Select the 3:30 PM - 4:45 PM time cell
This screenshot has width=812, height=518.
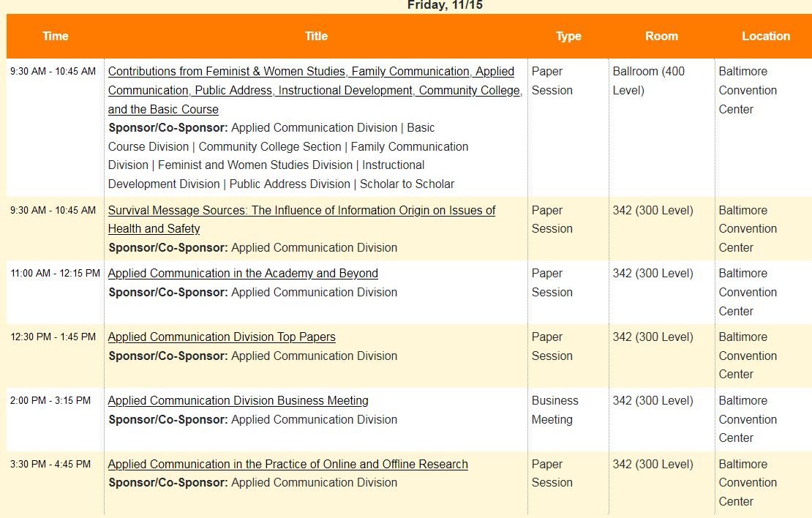point(50,465)
